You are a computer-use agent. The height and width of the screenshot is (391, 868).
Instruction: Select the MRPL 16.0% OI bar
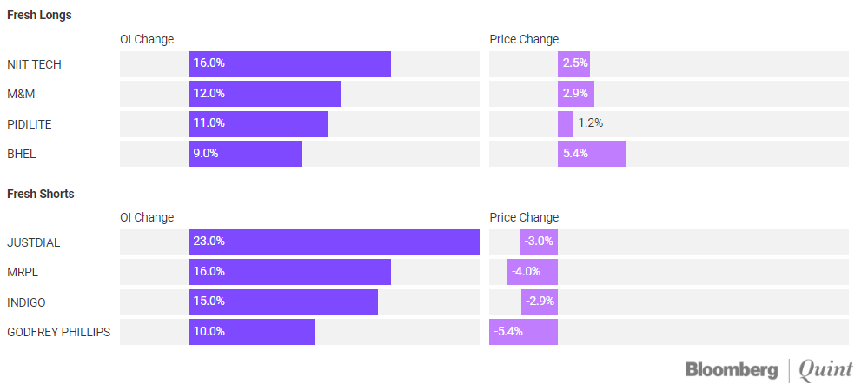coord(289,272)
